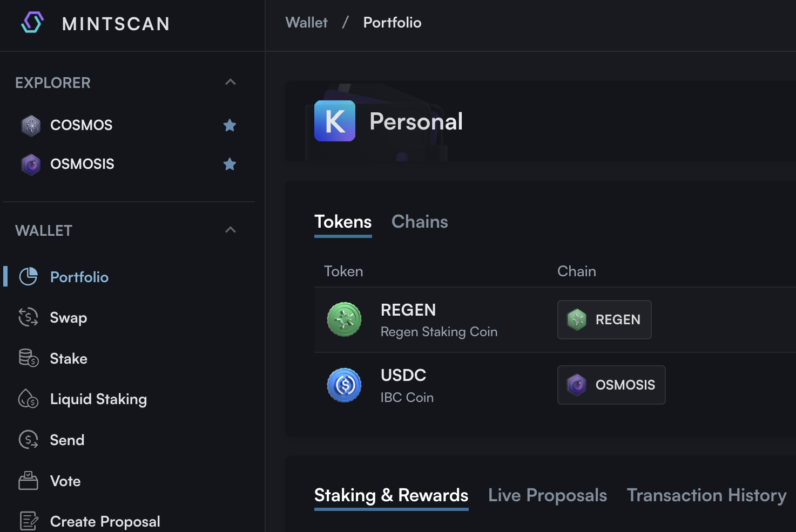The height and width of the screenshot is (532, 796).
Task: Collapse the Explorer section
Action: (x=231, y=83)
